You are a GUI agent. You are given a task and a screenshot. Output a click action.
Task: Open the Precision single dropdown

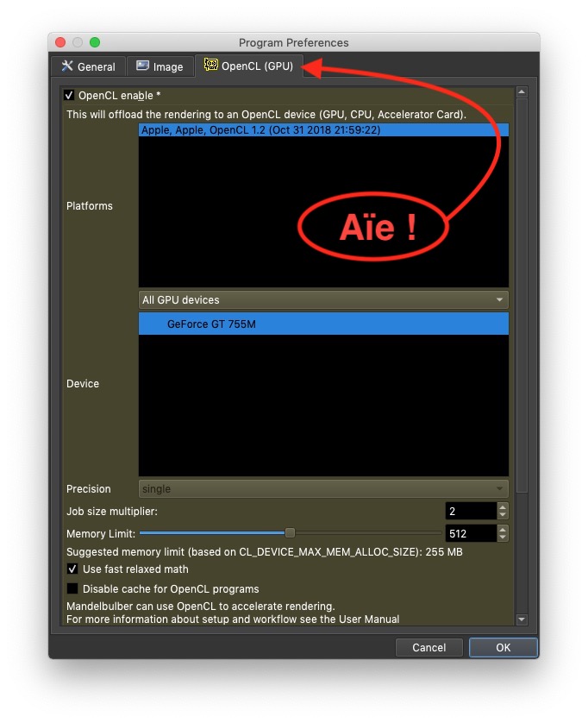point(323,489)
